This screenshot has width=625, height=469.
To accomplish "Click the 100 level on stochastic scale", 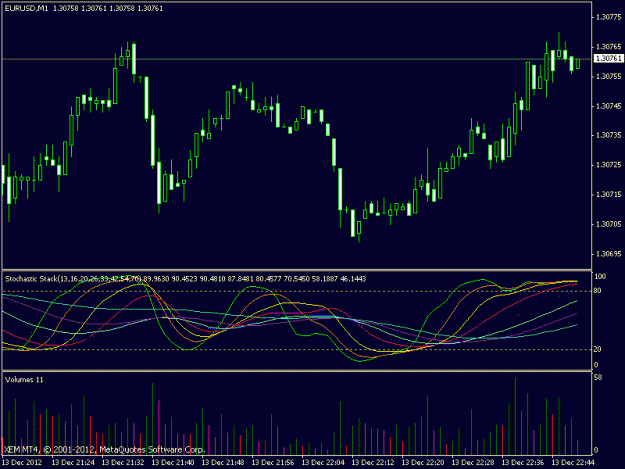I will [x=600, y=276].
